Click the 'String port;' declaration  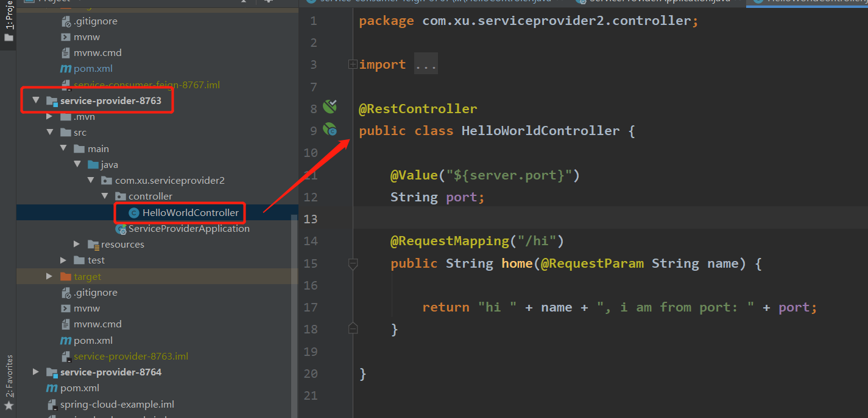(437, 197)
